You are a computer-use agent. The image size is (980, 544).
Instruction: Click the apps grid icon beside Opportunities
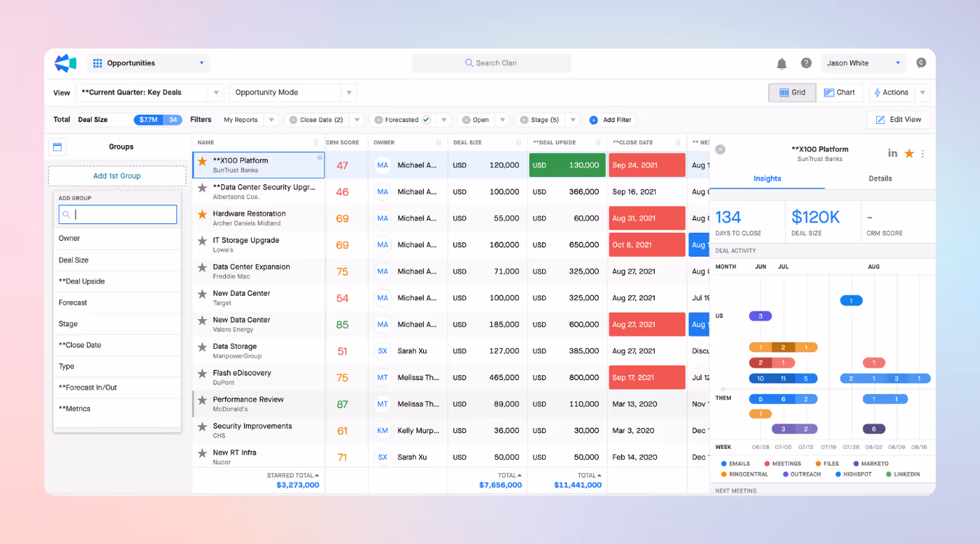tap(98, 63)
